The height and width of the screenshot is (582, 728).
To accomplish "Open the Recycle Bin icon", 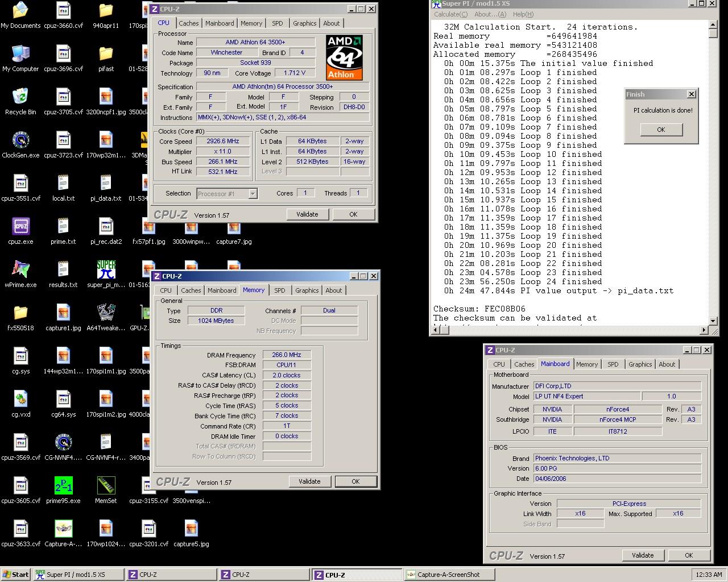I will coord(20,102).
